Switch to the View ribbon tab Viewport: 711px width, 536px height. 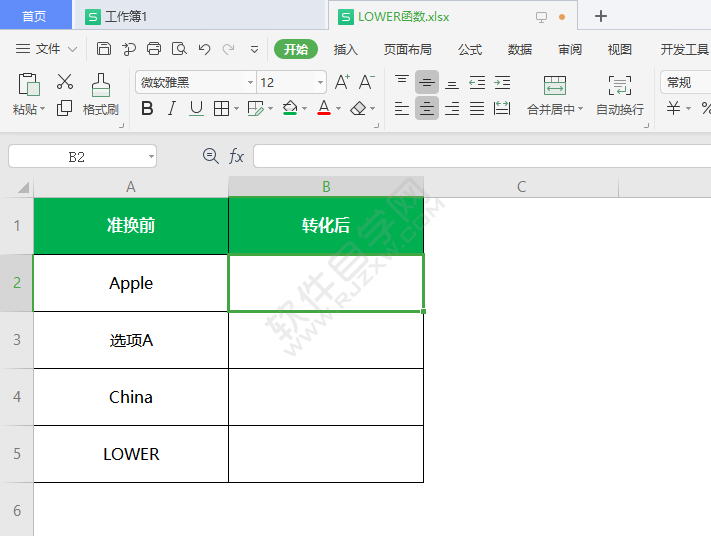click(619, 49)
